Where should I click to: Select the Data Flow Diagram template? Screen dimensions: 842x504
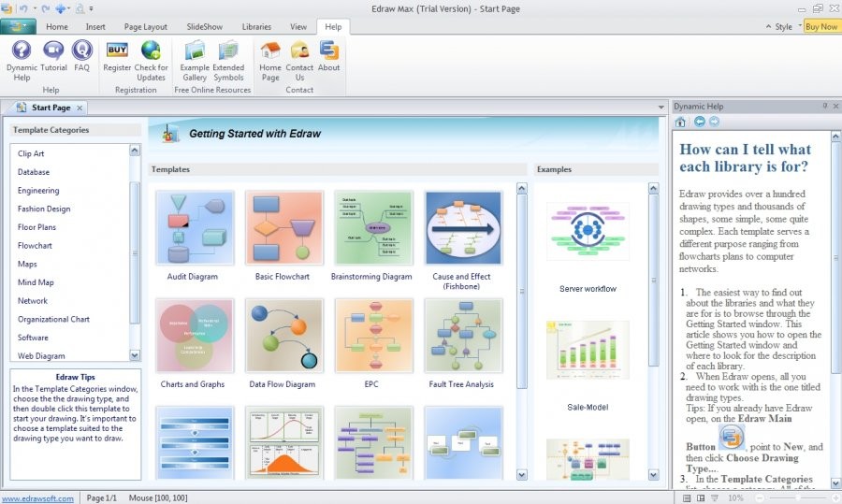point(284,336)
